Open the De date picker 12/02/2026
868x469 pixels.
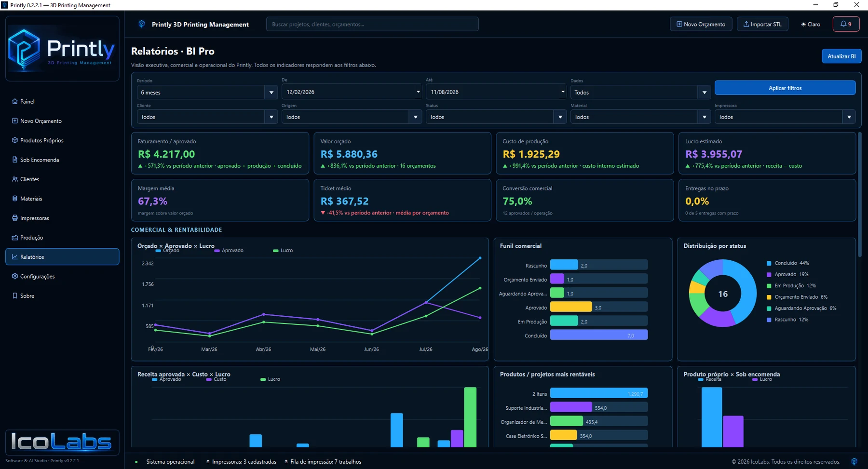pyautogui.click(x=352, y=92)
